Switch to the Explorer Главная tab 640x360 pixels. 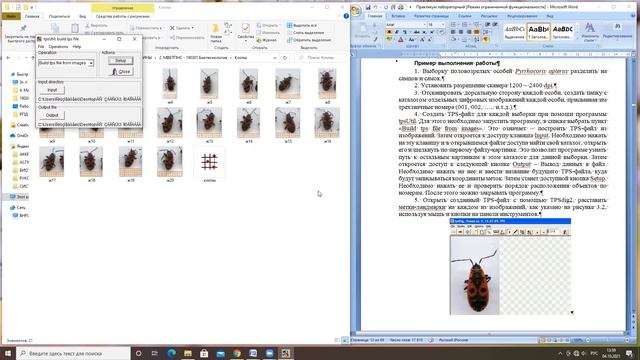(32, 16)
